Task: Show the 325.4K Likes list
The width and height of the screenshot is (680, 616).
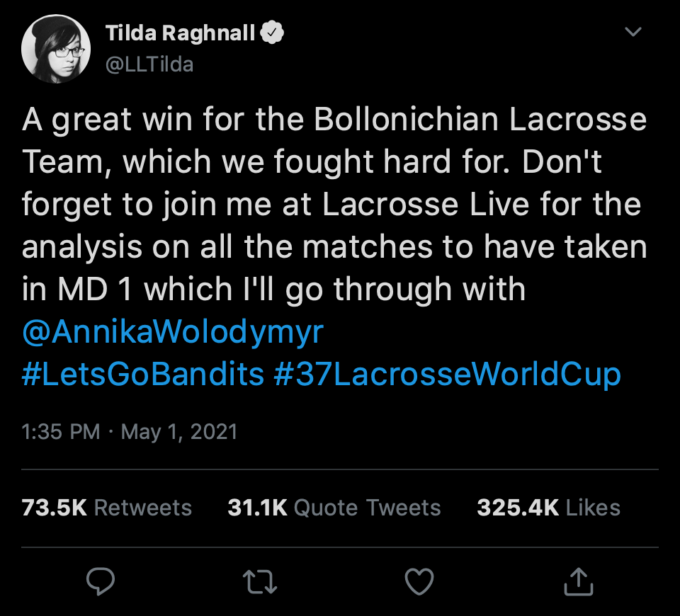Action: pyautogui.click(x=548, y=508)
